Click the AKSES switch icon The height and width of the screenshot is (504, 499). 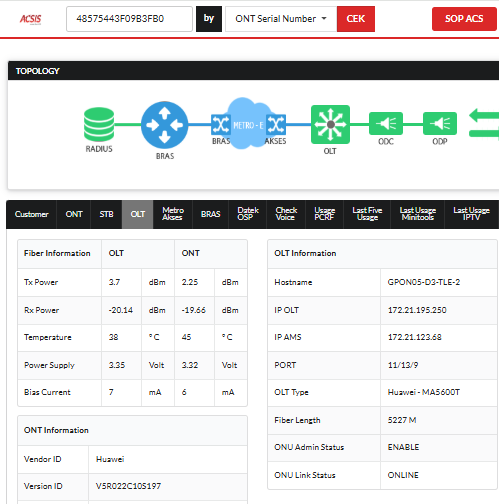click(x=276, y=125)
